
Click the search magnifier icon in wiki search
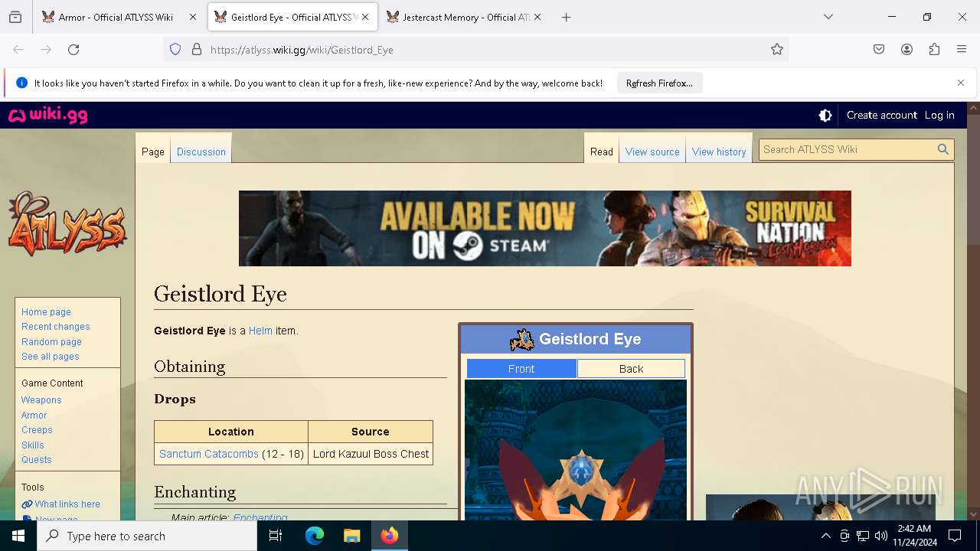click(x=943, y=149)
